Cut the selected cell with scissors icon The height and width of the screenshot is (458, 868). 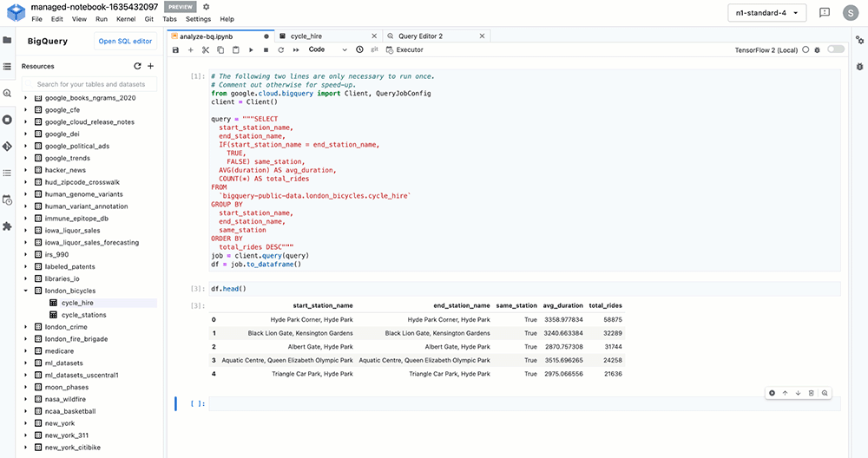pyautogui.click(x=206, y=49)
